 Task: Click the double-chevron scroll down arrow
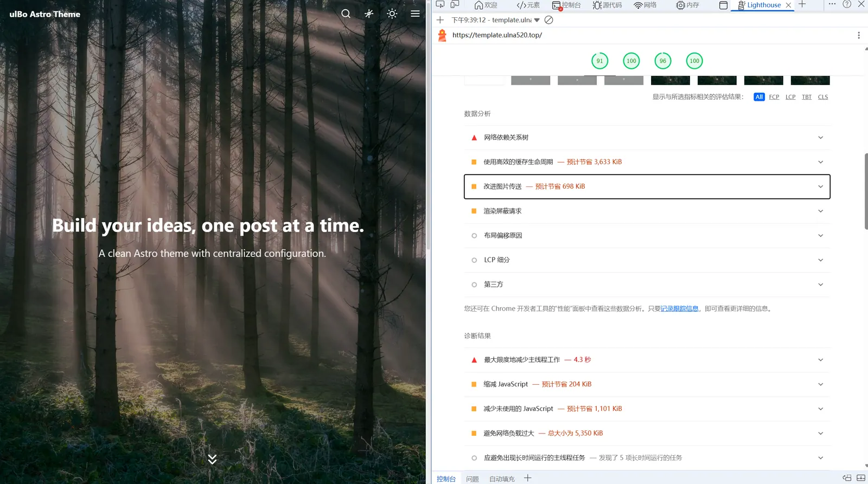212,459
